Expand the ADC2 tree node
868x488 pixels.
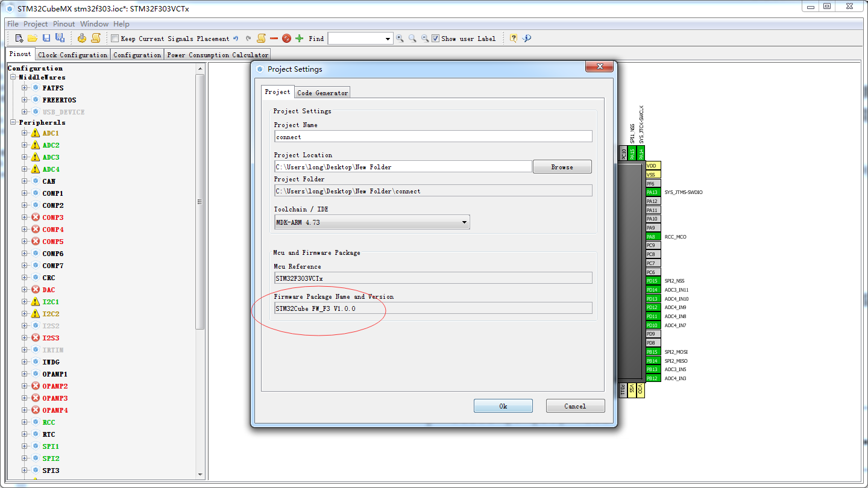(x=25, y=145)
